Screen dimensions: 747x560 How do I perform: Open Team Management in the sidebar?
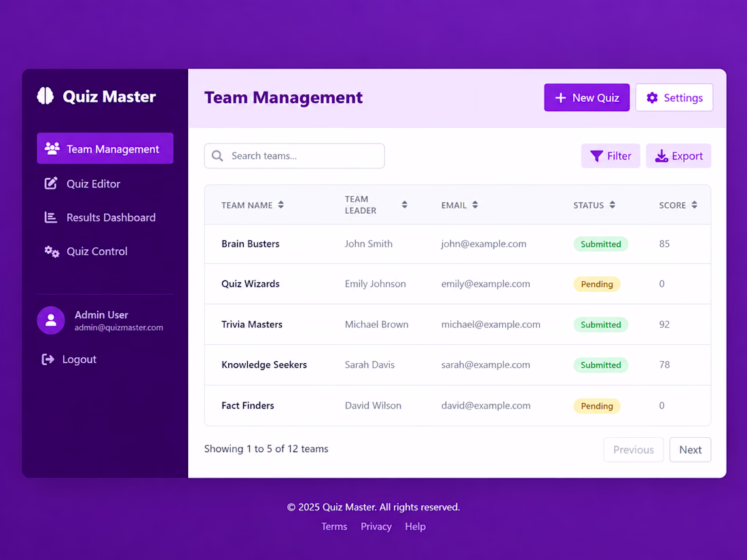click(x=105, y=149)
